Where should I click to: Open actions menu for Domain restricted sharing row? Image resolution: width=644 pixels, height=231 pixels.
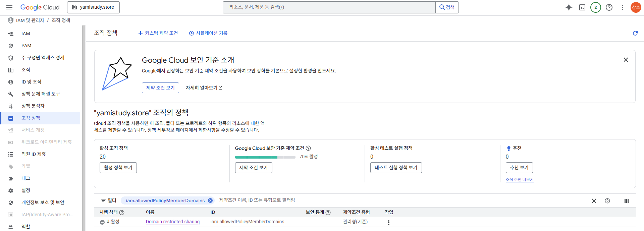(x=389, y=223)
